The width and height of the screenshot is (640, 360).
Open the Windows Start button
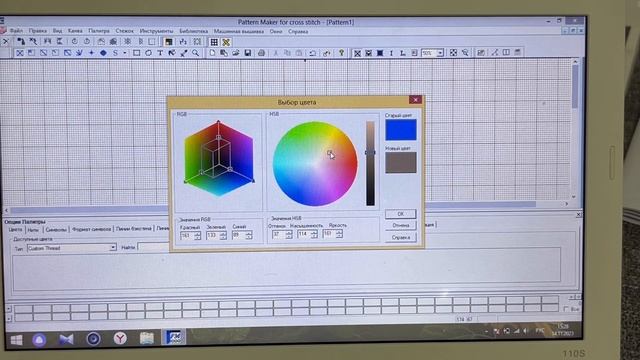point(16,340)
